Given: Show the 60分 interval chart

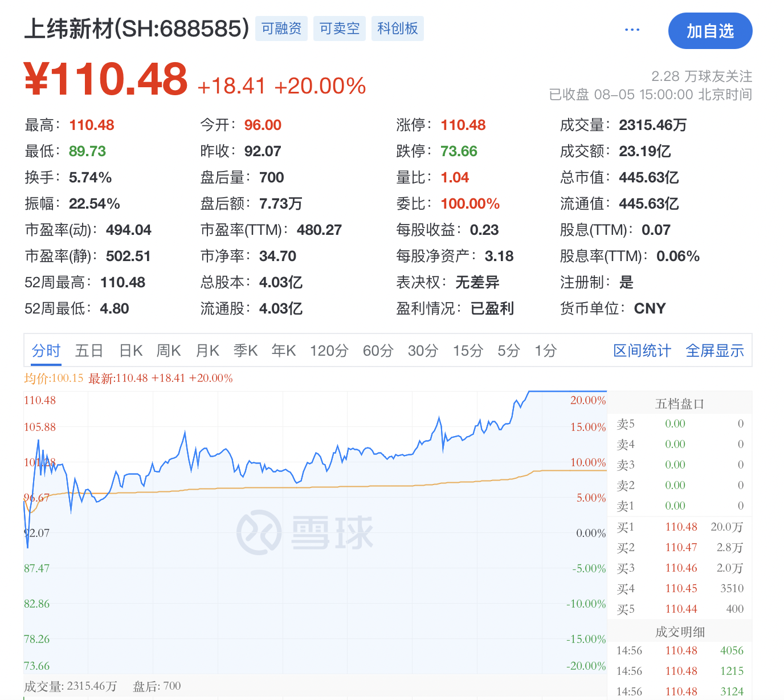Looking at the screenshot, I should pyautogui.click(x=378, y=351).
